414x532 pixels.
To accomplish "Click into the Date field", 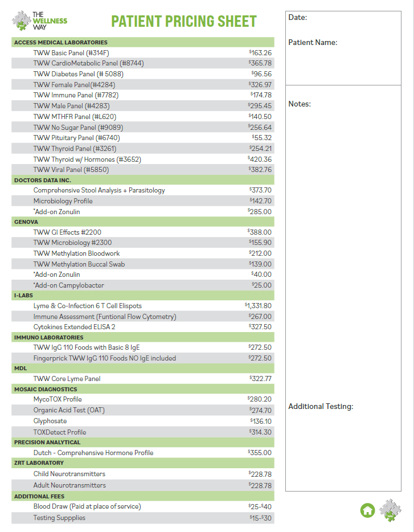I will click(342, 18).
